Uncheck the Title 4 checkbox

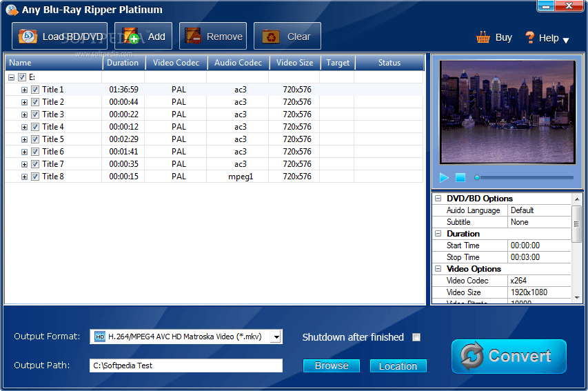35,127
